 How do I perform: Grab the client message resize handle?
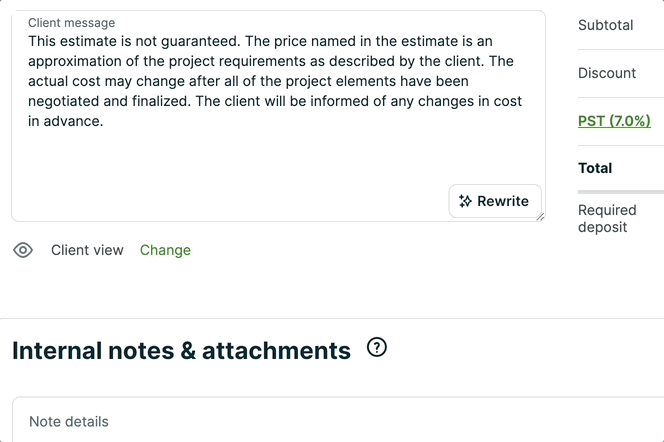point(540,216)
